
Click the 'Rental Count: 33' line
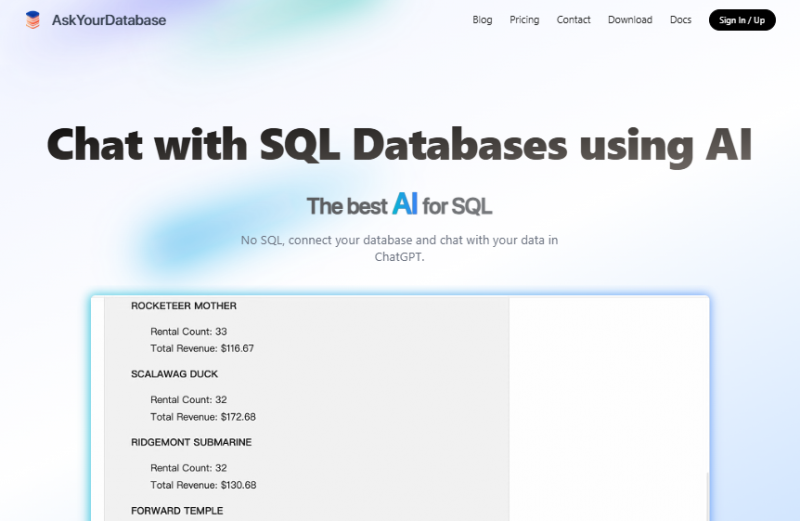point(189,331)
